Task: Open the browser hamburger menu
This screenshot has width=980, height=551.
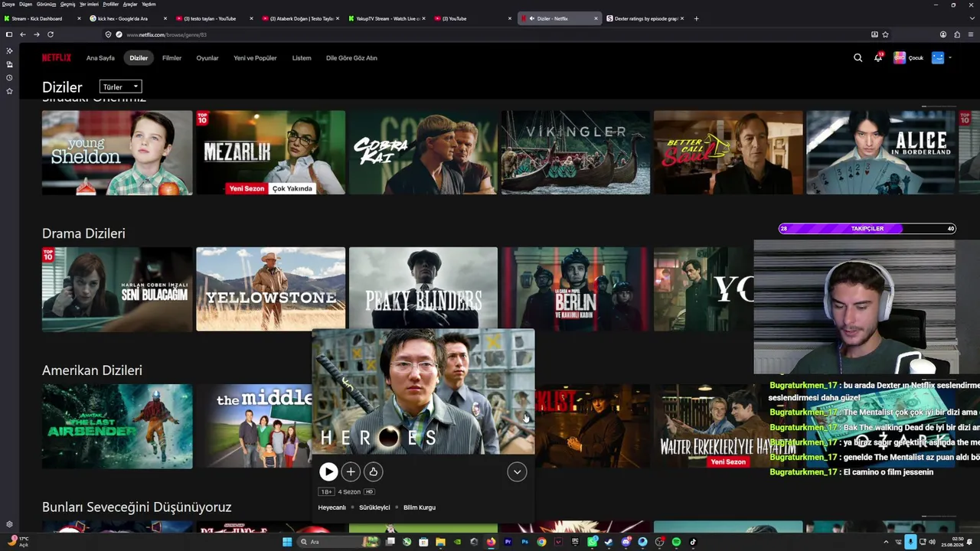Action: click(971, 34)
